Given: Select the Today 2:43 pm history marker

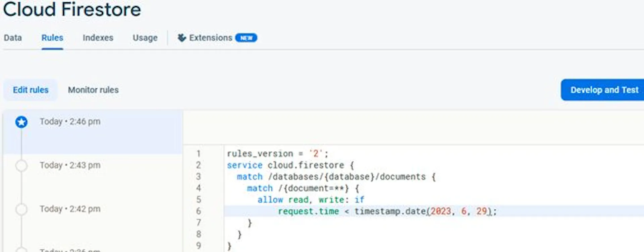Looking at the screenshot, I should [21, 166].
